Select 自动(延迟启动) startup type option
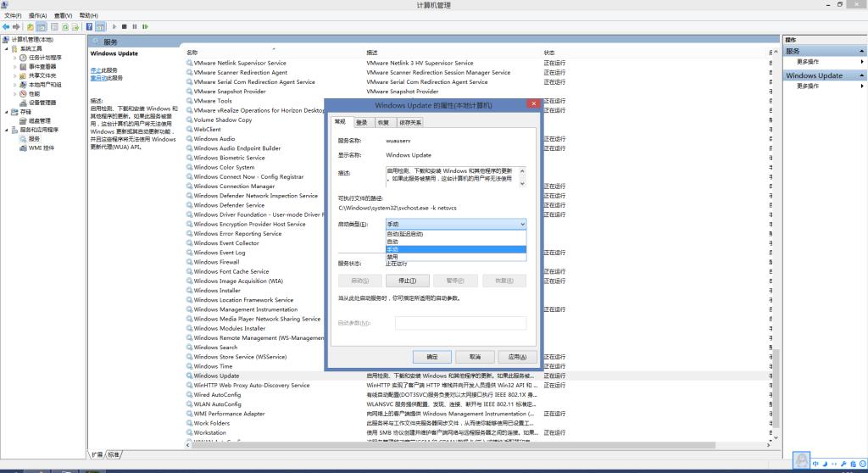 (x=404, y=234)
